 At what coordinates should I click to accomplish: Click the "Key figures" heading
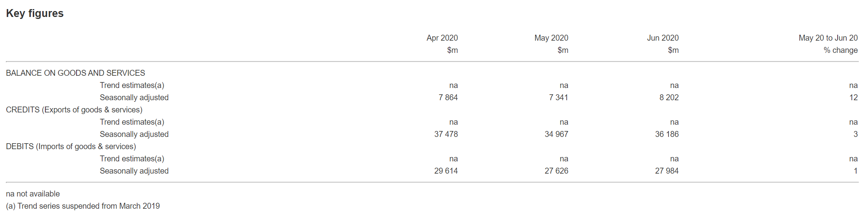[35, 13]
